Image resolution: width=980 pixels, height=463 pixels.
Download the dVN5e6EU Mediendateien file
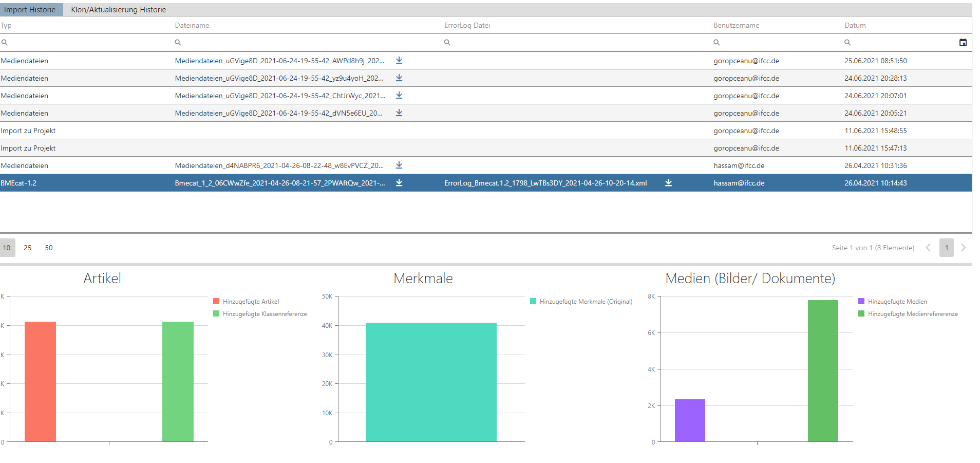click(399, 113)
